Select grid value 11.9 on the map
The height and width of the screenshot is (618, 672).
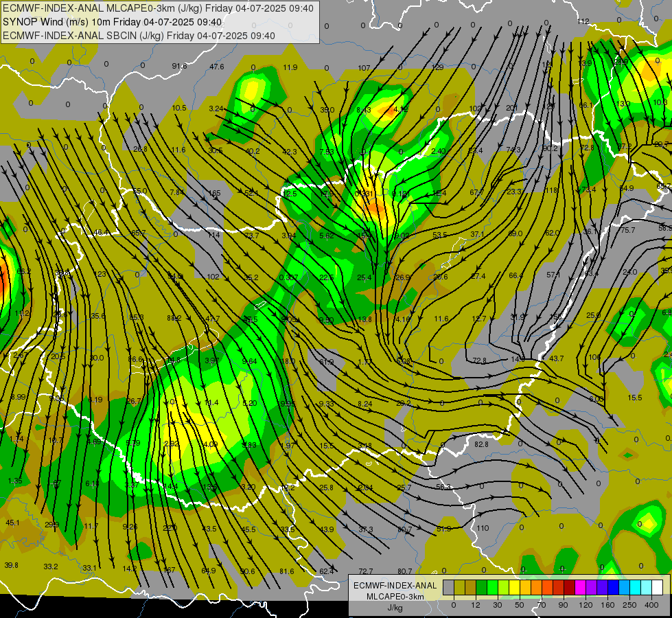click(x=290, y=67)
